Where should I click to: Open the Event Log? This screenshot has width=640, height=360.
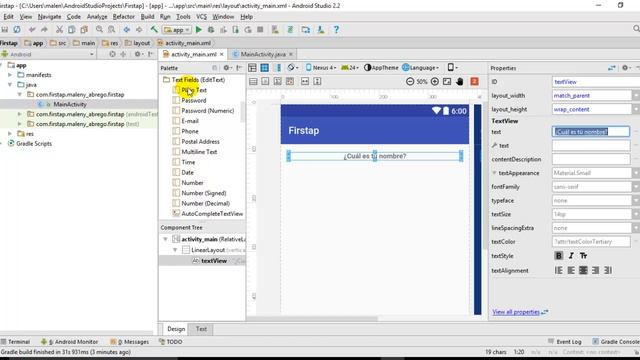[x=565, y=342]
